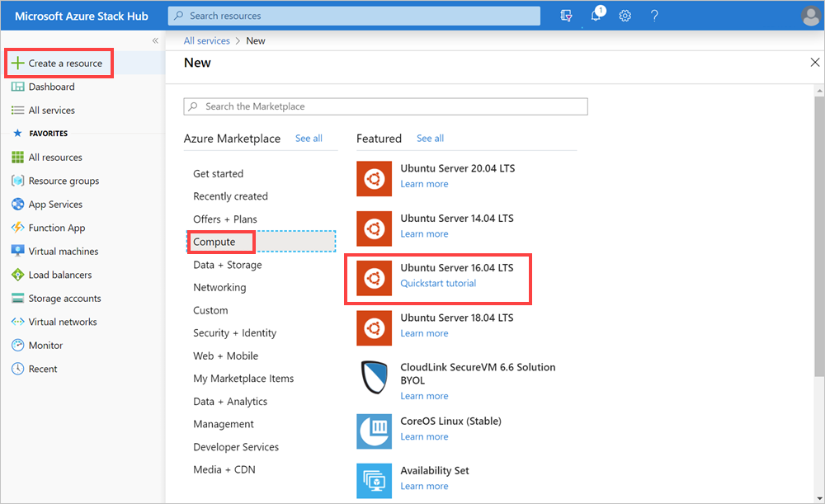The image size is (825, 504).
Task: Open the directory and subscription filter icon
Action: (x=567, y=16)
